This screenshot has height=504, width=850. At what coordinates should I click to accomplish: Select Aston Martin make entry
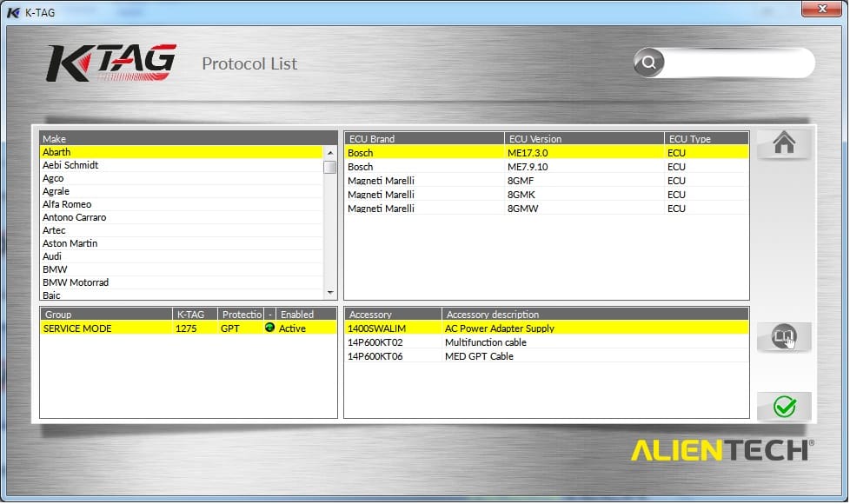[70, 243]
